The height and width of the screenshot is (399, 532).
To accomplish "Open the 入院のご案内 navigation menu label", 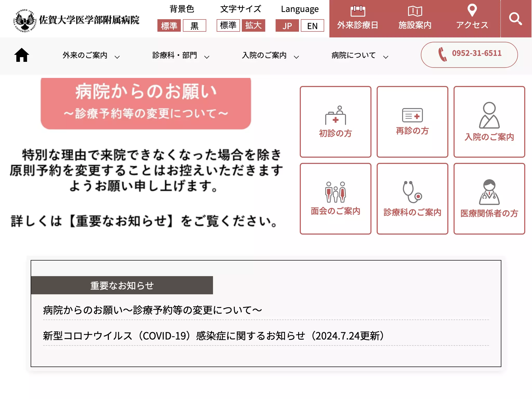I will click(264, 55).
